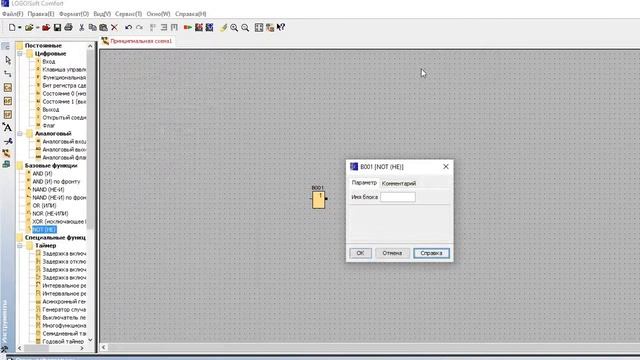
Task: Click the convert diagram toolbar icon
Action: coord(270,27)
